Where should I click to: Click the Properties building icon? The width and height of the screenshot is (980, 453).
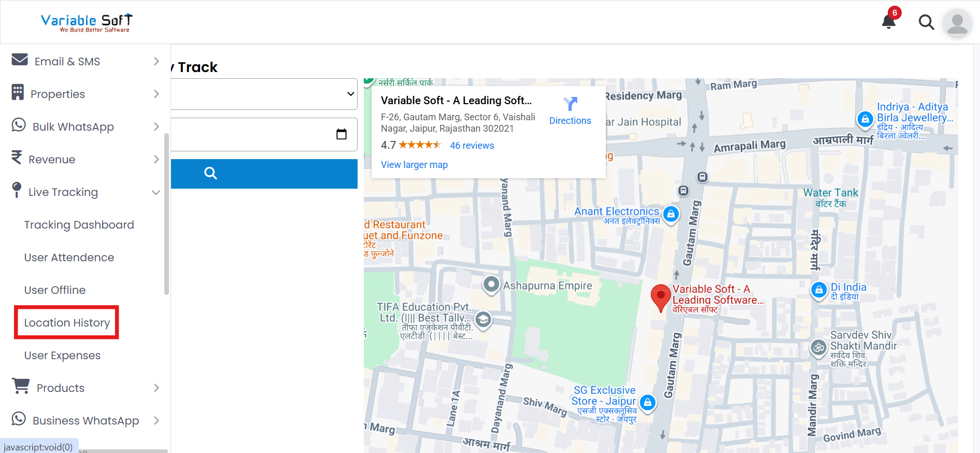tap(18, 92)
